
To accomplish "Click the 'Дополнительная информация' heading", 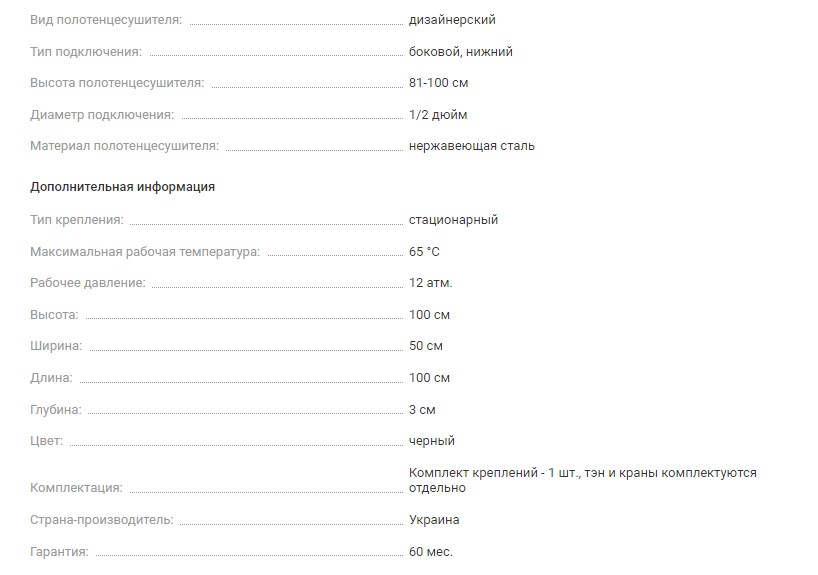I will [123, 187].
